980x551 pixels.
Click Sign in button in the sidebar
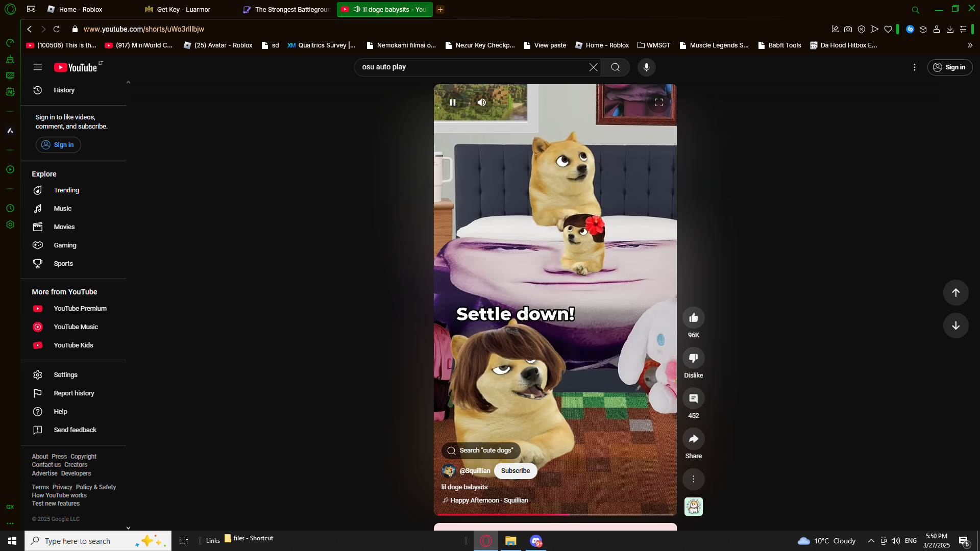point(58,145)
